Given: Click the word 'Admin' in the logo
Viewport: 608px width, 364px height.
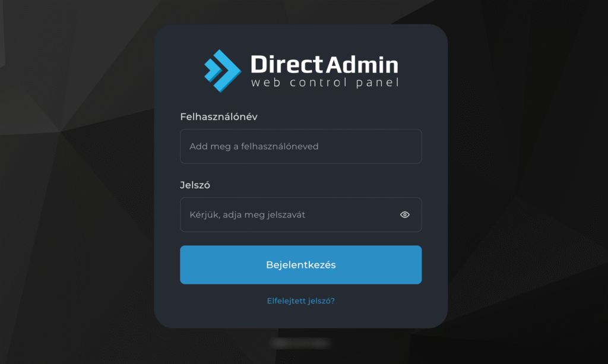Looking at the screenshot, I should coord(362,64).
